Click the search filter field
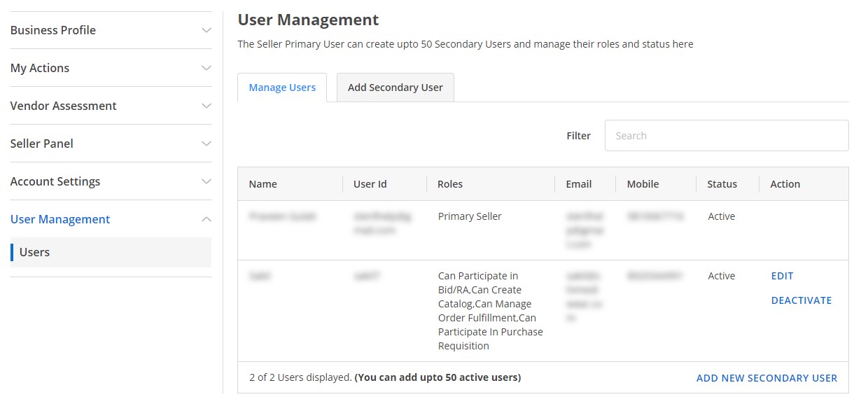The image size is (868, 411). coord(726,135)
